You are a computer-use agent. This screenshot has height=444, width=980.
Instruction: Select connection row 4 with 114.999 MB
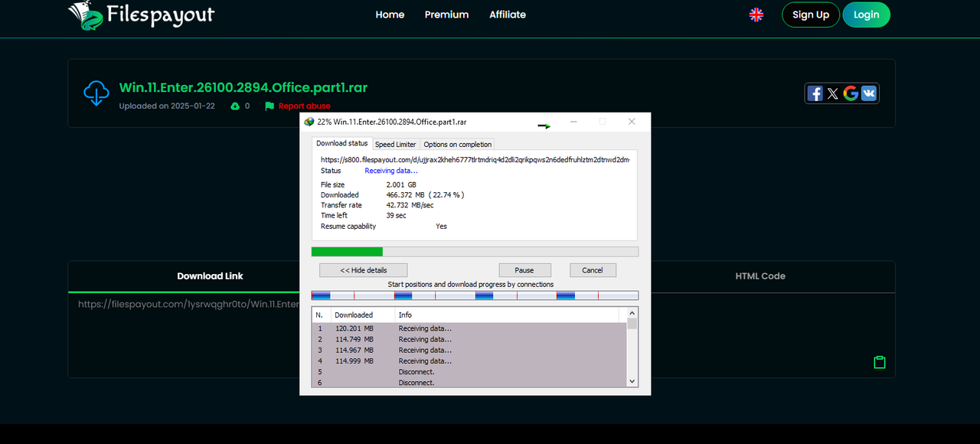pyautogui.click(x=469, y=361)
